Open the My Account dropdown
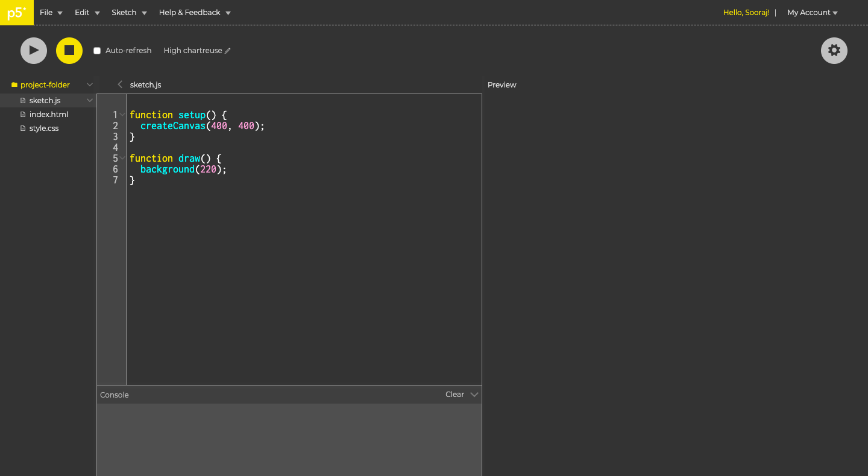 [x=812, y=13]
